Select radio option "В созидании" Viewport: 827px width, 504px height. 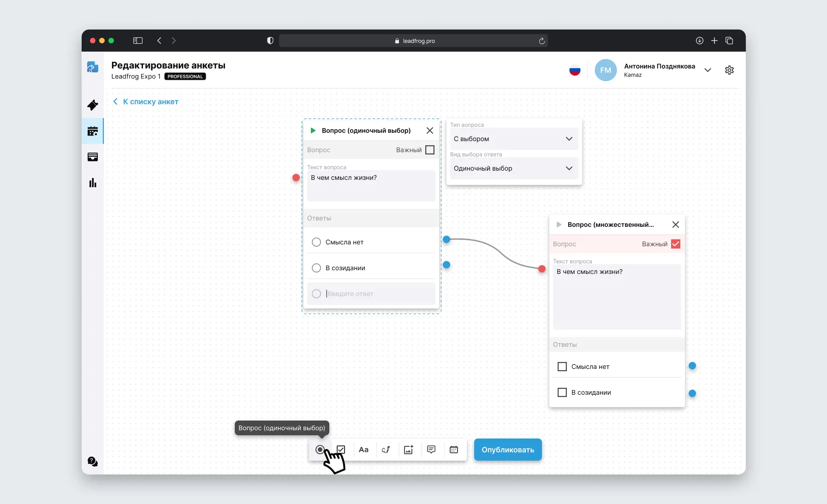pos(316,268)
